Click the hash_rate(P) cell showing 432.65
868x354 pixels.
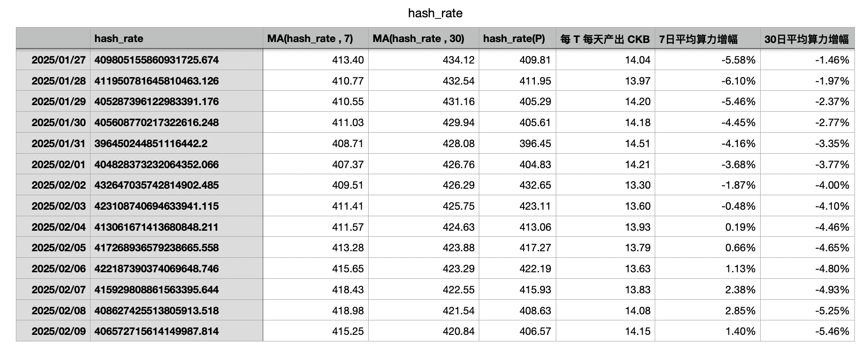pyautogui.click(x=518, y=185)
